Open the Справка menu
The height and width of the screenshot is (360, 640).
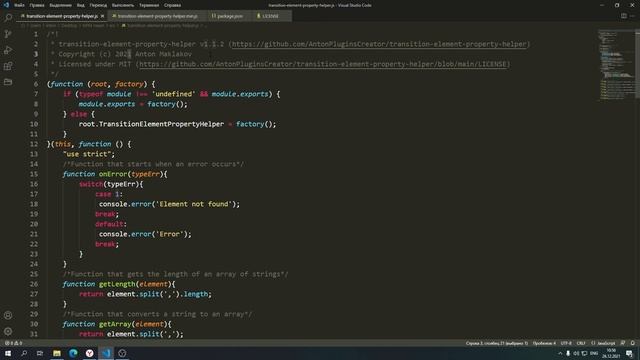pos(173,5)
